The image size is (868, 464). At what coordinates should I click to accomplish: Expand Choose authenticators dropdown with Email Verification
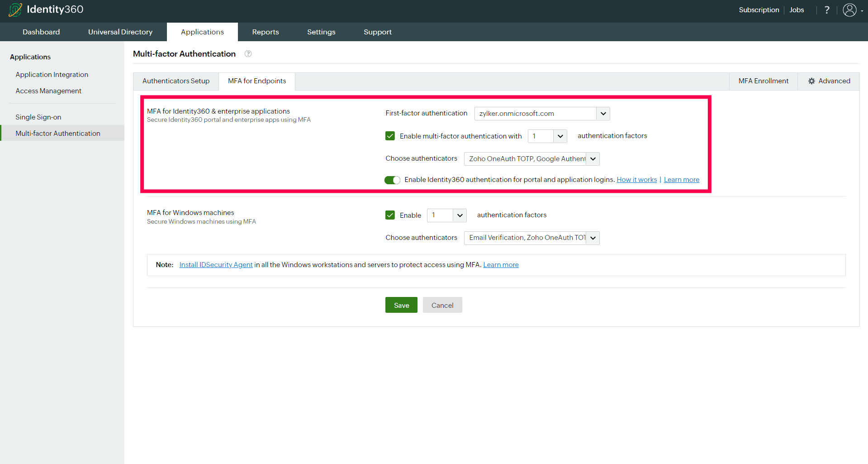coord(531,238)
